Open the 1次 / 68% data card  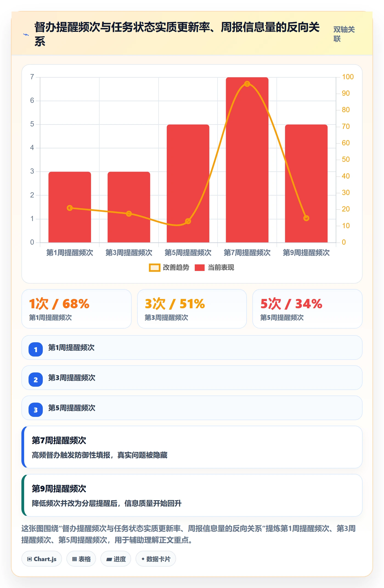pos(77,309)
